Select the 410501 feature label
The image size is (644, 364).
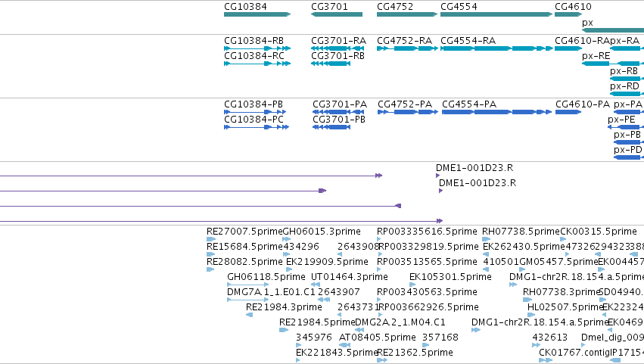pyautogui.click(x=501, y=262)
